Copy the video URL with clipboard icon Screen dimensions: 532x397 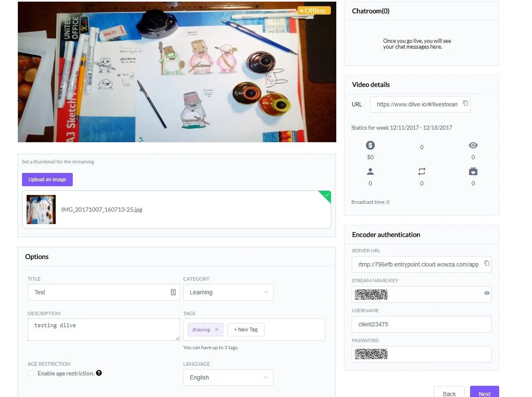tap(465, 103)
